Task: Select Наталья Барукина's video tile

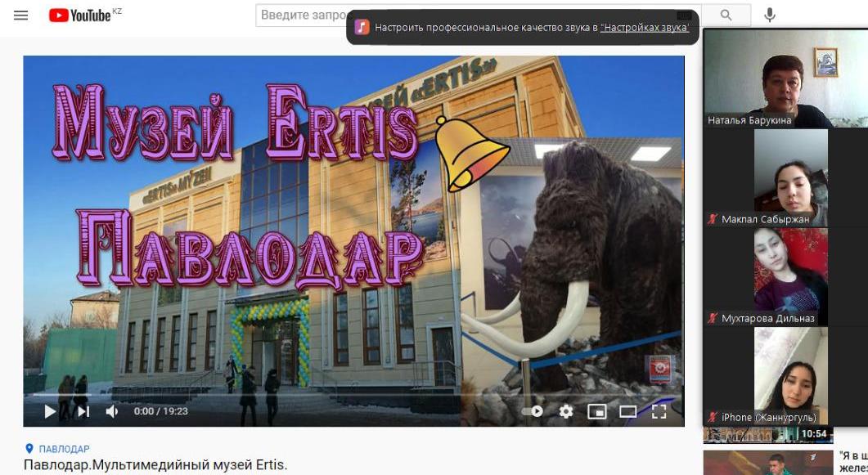Action: pos(785,78)
